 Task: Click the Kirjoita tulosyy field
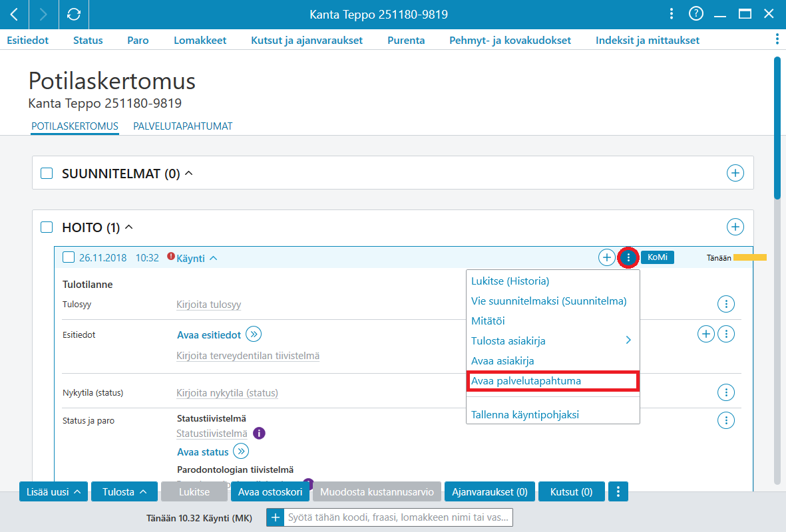pyautogui.click(x=208, y=305)
